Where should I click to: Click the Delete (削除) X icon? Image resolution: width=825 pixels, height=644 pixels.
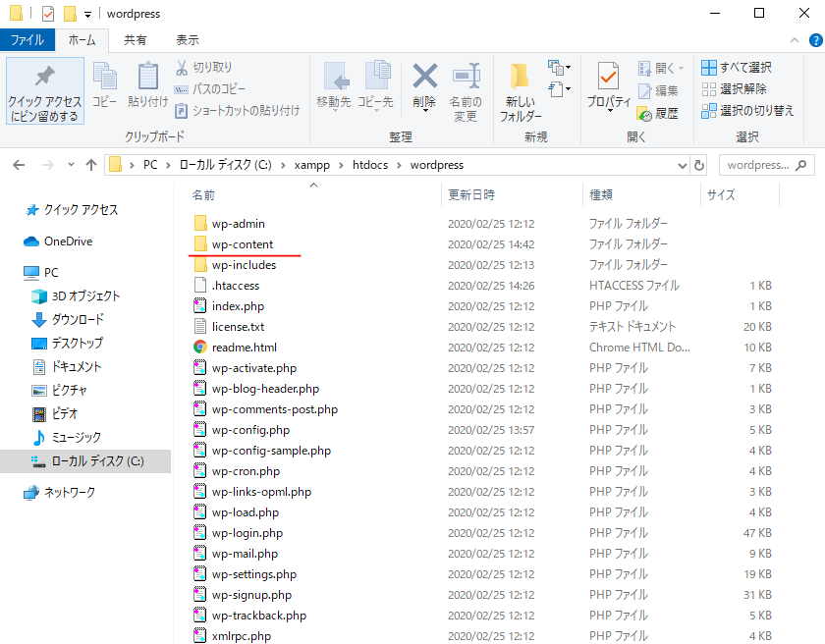click(424, 77)
